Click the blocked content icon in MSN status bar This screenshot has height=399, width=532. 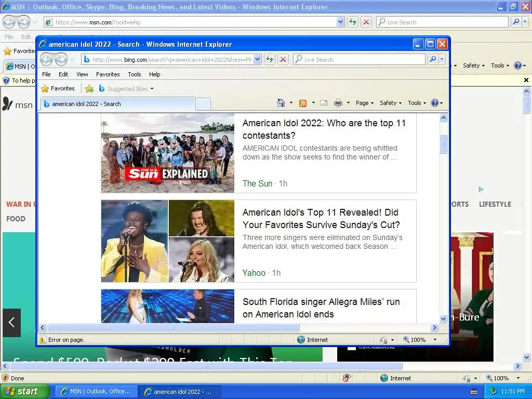tap(346, 378)
